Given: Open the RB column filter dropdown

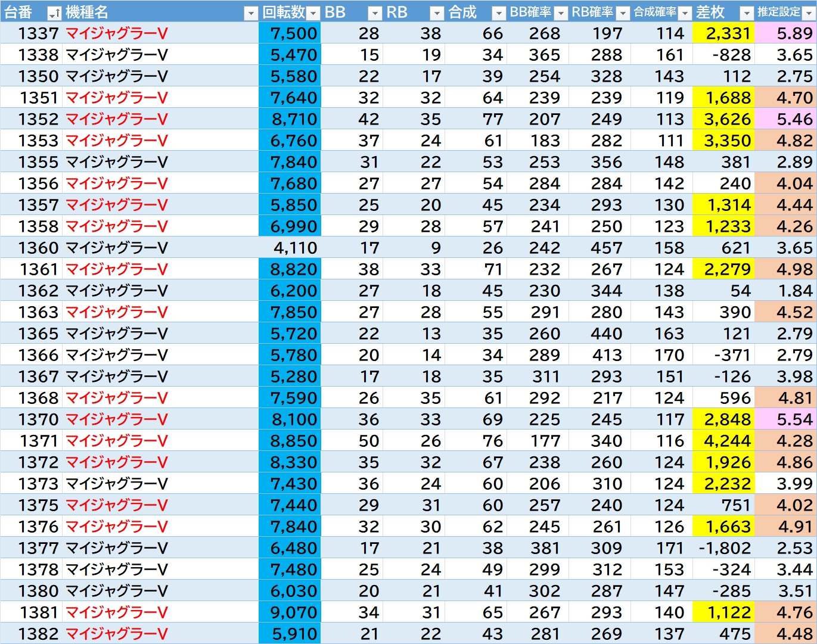Looking at the screenshot, I should tap(437, 13).
